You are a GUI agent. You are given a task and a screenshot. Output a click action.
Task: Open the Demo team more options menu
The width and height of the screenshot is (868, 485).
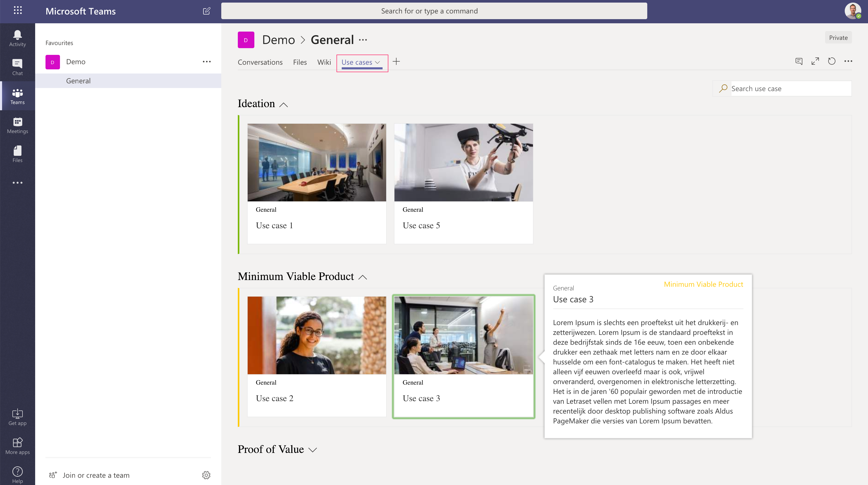point(207,62)
